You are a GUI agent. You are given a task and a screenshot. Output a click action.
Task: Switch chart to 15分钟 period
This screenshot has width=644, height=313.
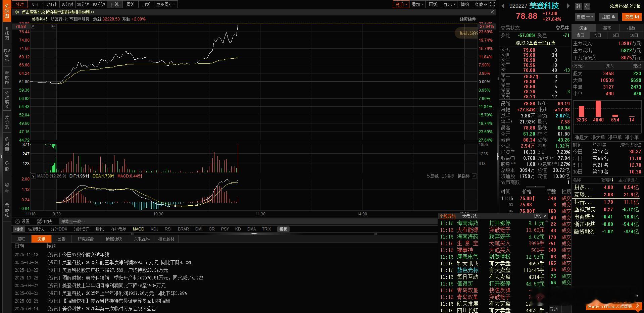67,4
